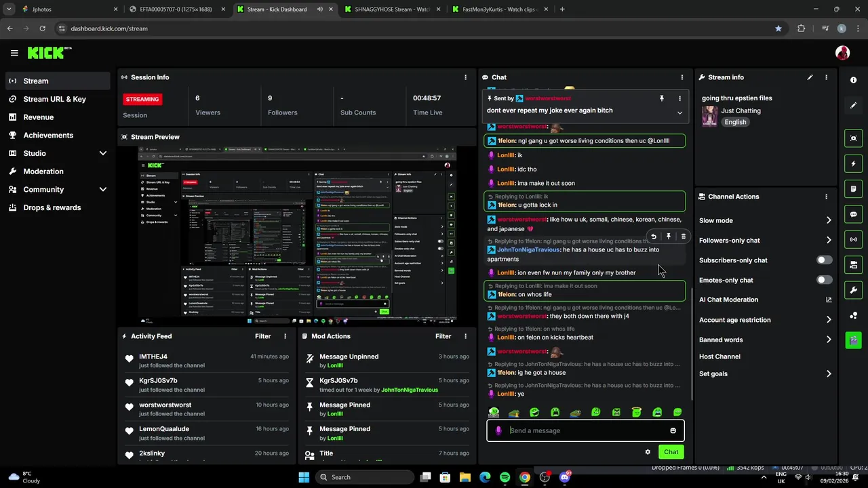This screenshot has width=868, height=488.
Task: Click the Stream Preview video
Action: [x=297, y=235]
